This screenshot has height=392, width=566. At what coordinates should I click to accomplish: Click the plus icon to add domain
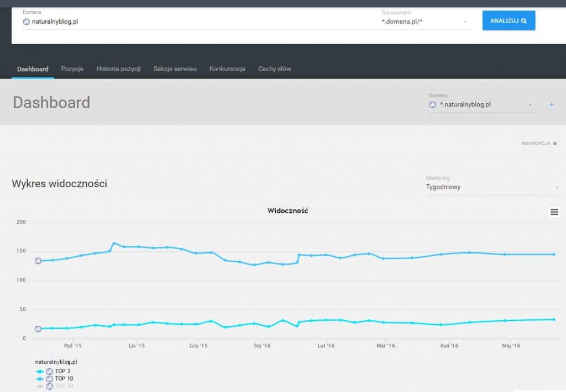point(552,104)
